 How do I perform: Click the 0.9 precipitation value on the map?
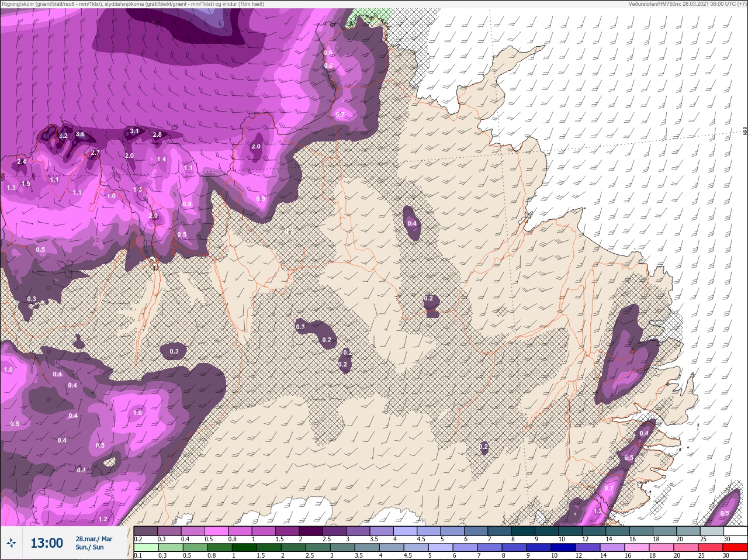(261, 199)
